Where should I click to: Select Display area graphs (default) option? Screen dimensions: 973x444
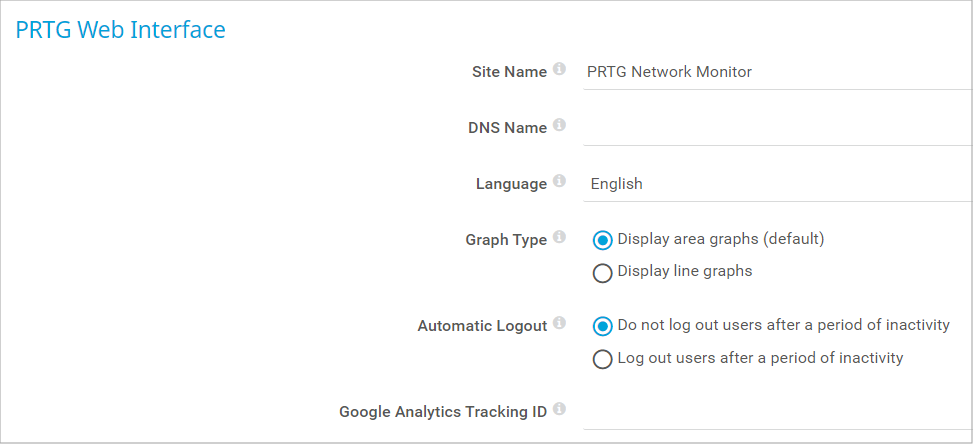602,240
